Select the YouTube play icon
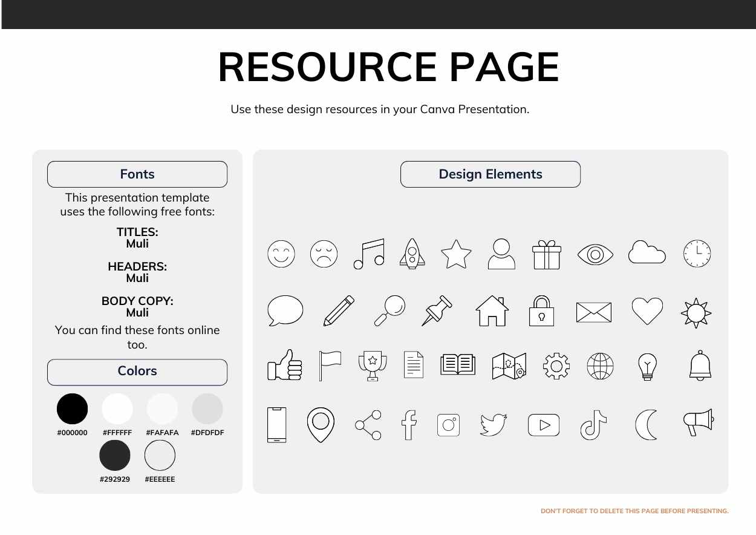 click(x=544, y=425)
